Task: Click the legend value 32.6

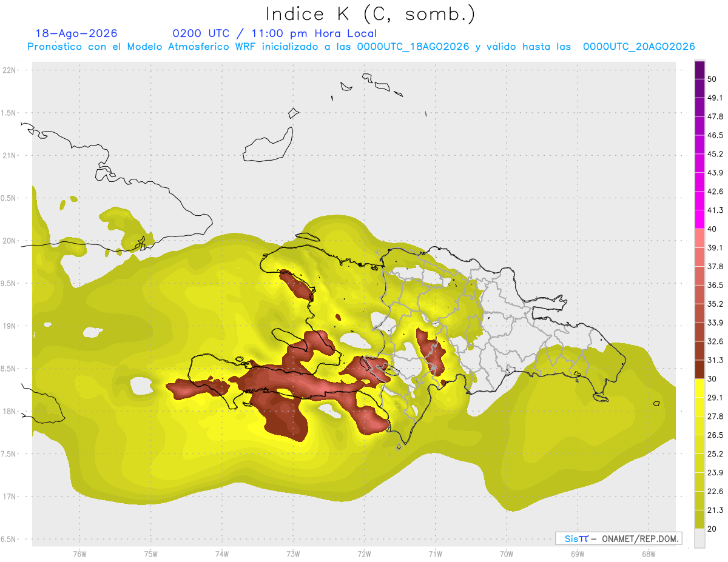Action: pyautogui.click(x=715, y=341)
